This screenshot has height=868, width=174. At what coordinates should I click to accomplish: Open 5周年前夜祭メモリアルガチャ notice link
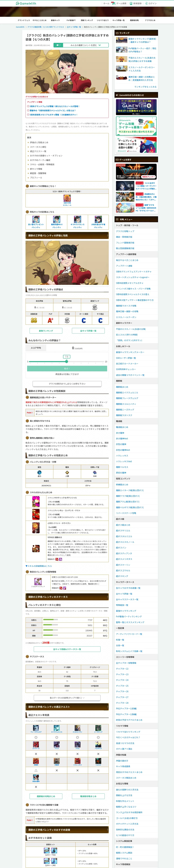[x=53, y=115]
